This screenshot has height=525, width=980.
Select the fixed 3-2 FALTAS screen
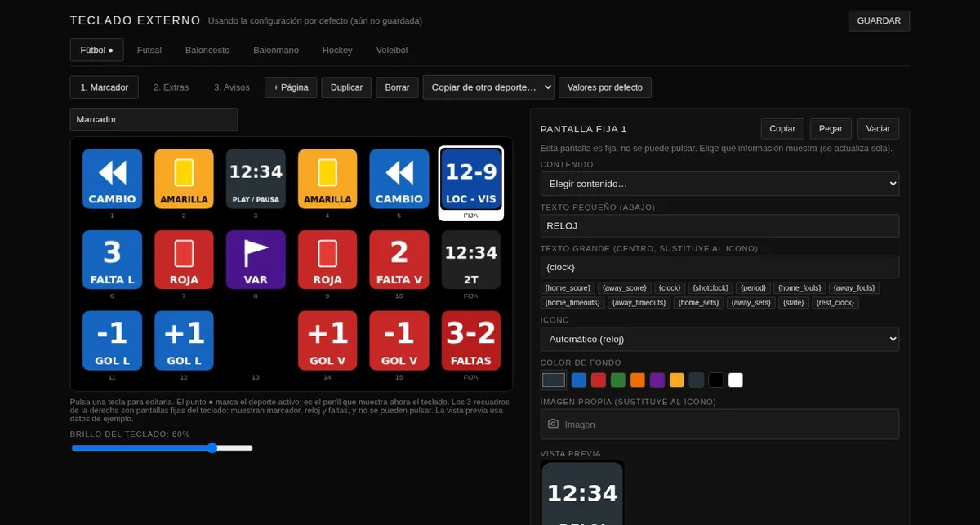click(x=471, y=340)
